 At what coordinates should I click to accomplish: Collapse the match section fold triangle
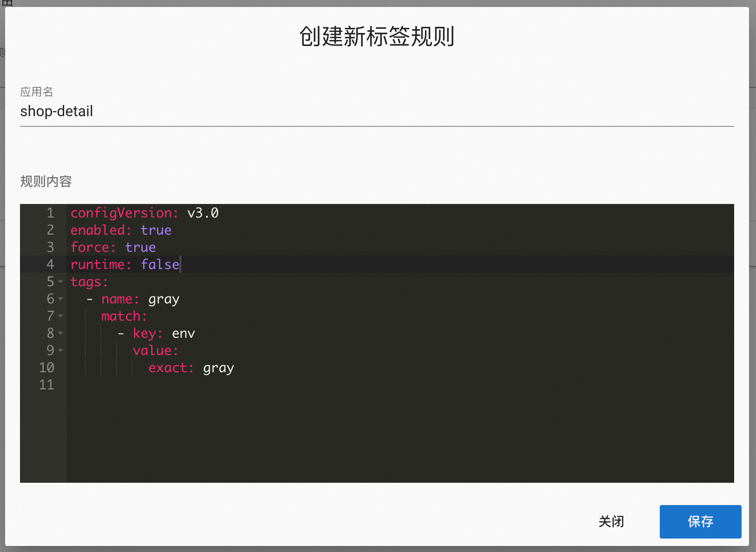tap(61, 316)
